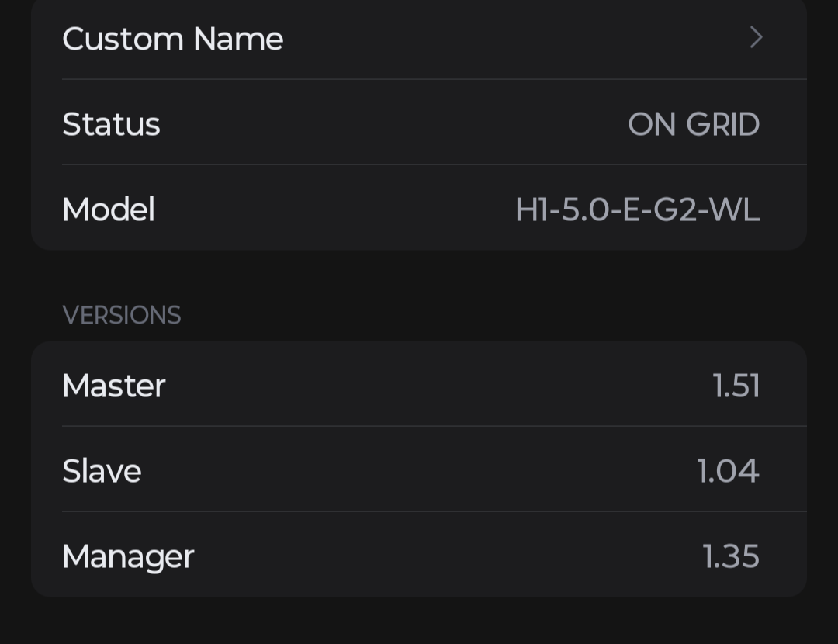The image size is (838, 644).
Task: Tap the Custom Name row label
Action: [x=172, y=39]
